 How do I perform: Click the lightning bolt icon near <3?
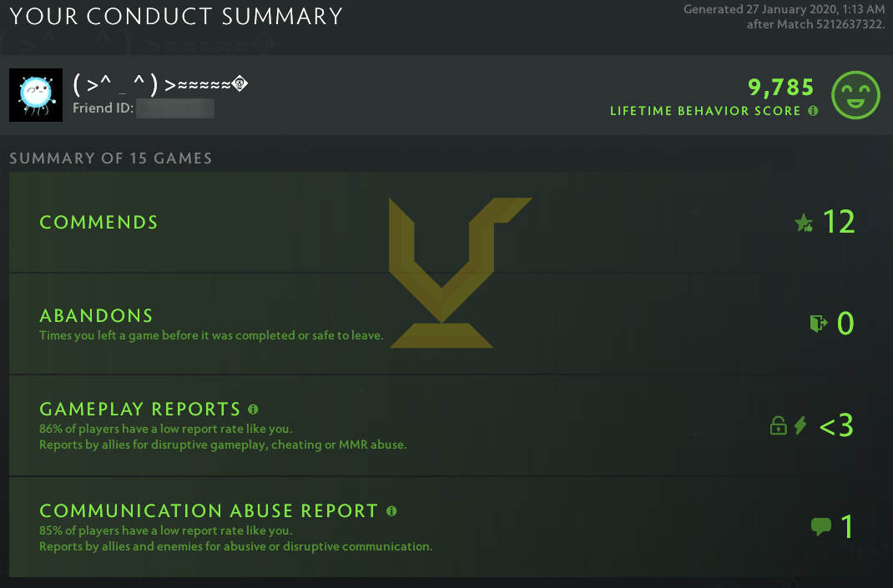(x=800, y=426)
